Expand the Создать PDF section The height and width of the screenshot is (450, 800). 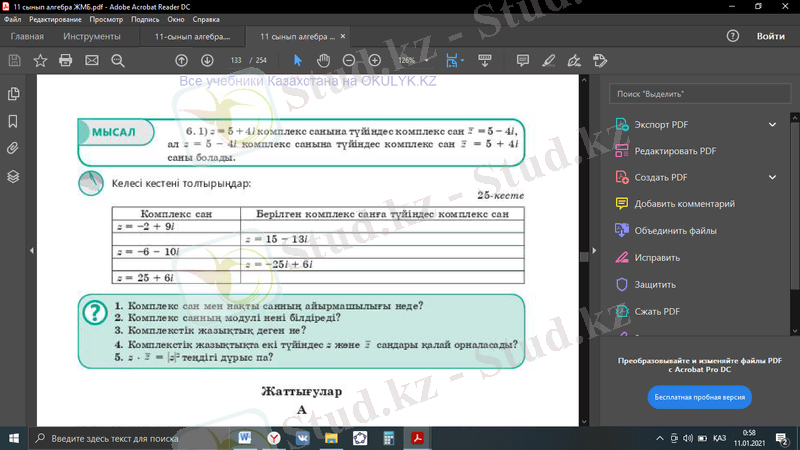click(772, 177)
